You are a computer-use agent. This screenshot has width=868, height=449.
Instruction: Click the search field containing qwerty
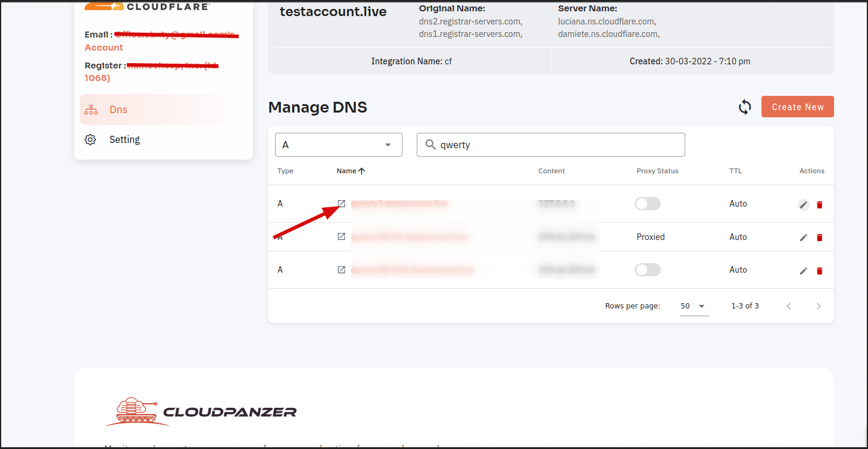[x=551, y=145]
